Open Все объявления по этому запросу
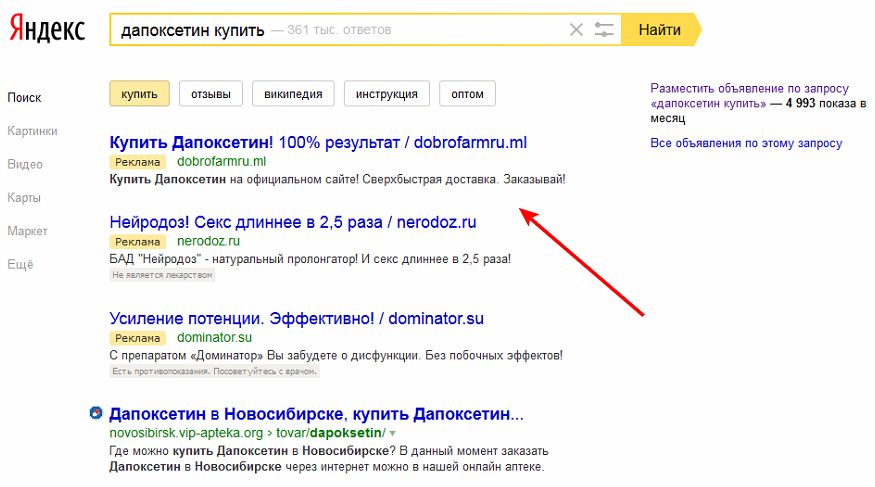This screenshot has height=487, width=875. 746,143
